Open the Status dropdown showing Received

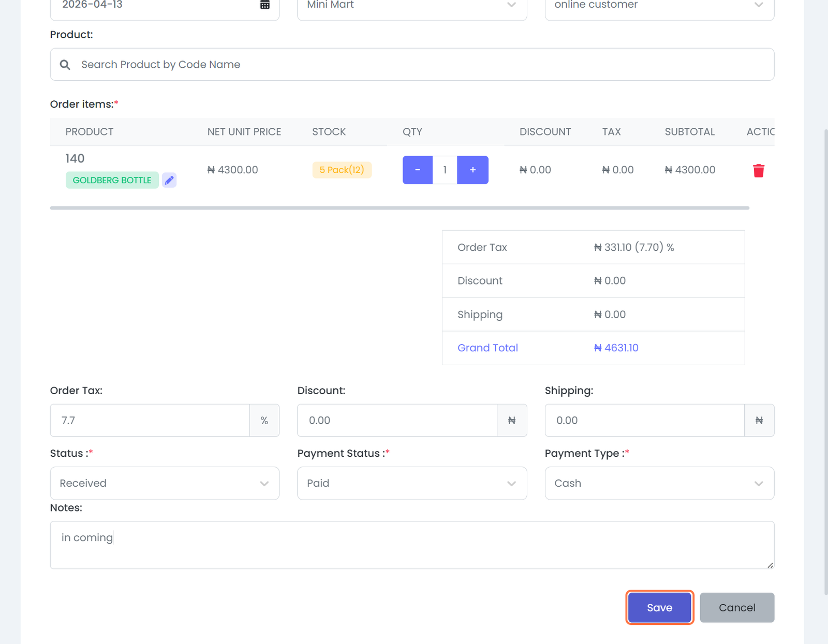tap(165, 483)
